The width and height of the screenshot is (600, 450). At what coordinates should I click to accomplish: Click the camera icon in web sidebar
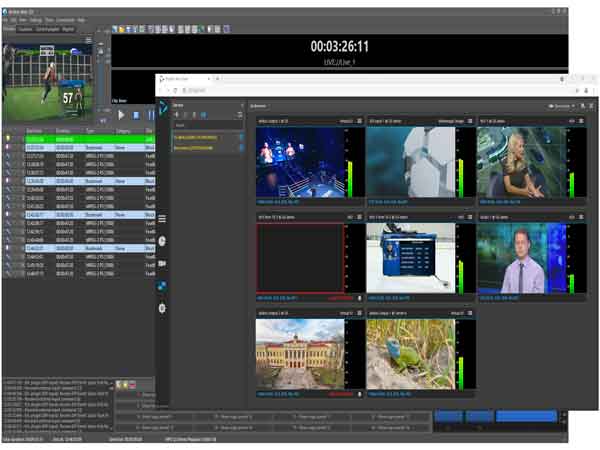[x=162, y=263]
